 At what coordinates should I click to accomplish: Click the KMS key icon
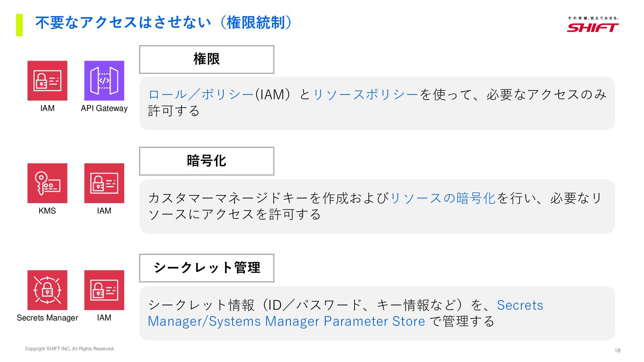pos(47,183)
